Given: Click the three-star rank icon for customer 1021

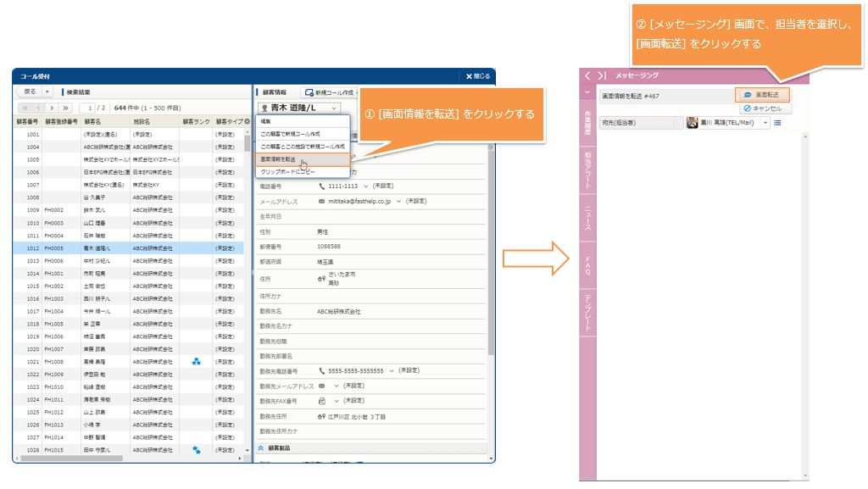Looking at the screenshot, I should click(x=196, y=361).
